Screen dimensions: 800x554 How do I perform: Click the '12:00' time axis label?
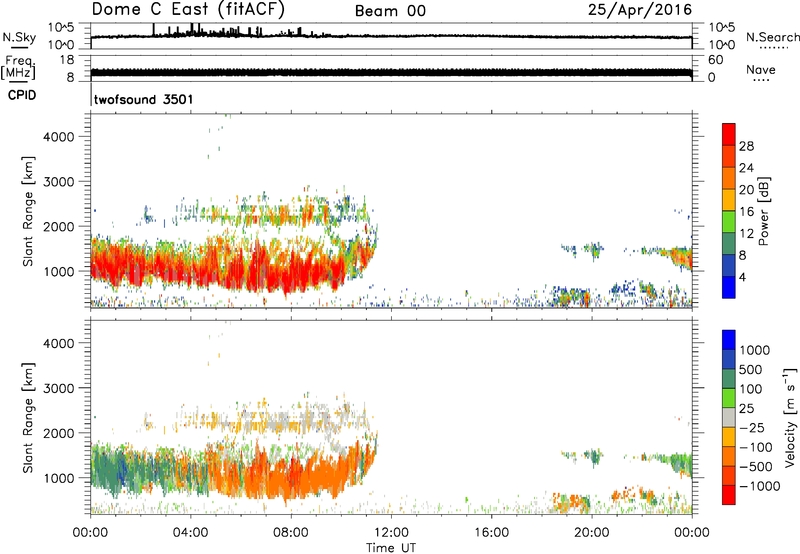pyautogui.click(x=391, y=533)
